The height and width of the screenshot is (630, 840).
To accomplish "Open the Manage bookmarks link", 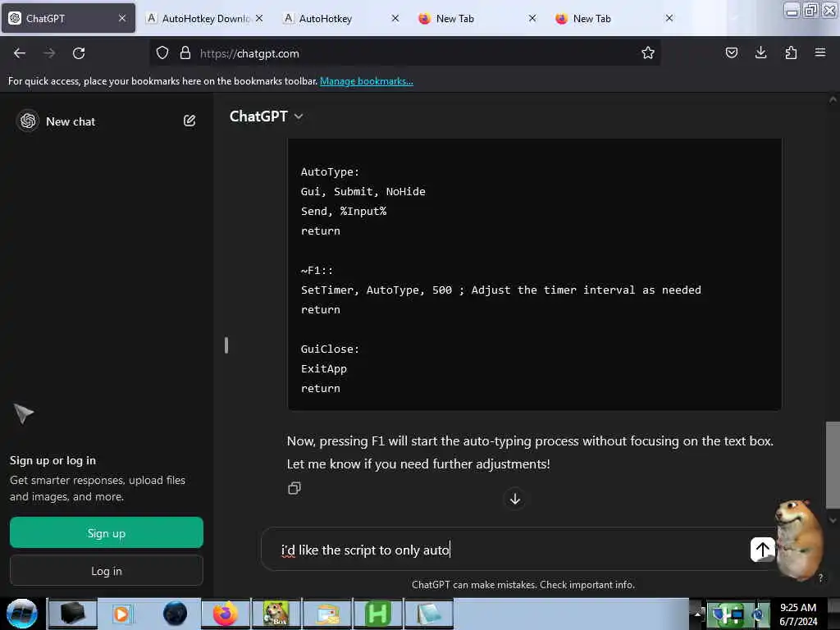I will coord(367,81).
